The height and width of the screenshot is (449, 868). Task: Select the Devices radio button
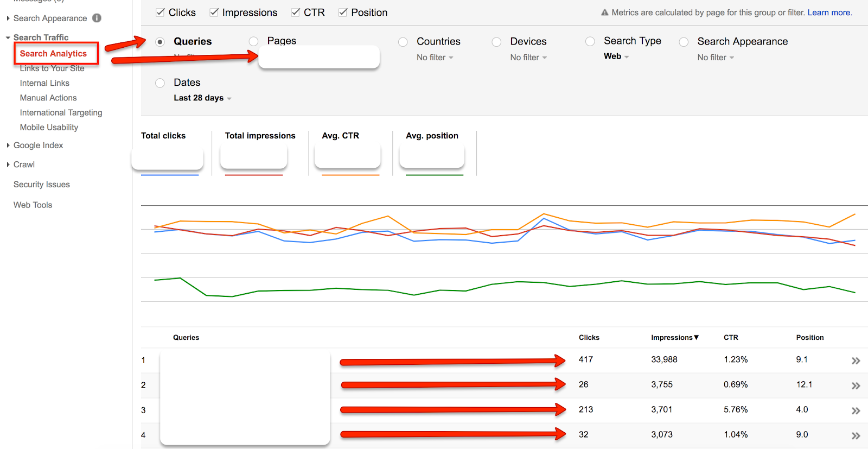click(496, 42)
